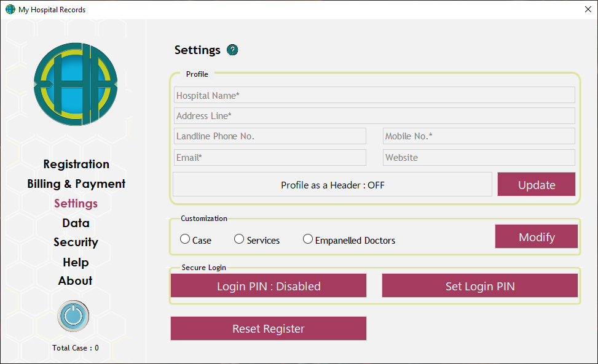The image size is (598, 364).
Task: Open the Data menu item
Action: (x=76, y=223)
